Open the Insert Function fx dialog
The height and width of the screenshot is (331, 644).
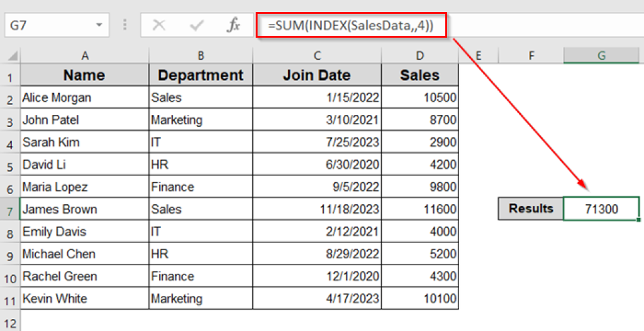(233, 25)
